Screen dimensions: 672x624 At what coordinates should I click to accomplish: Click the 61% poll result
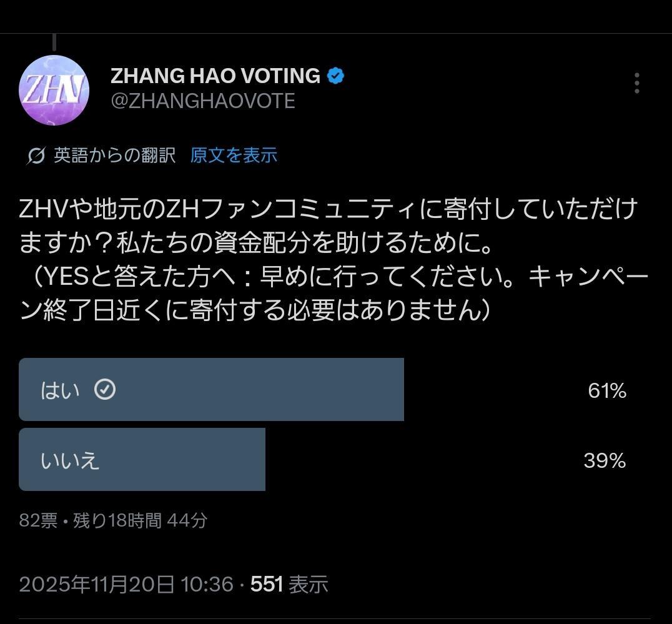point(606,391)
